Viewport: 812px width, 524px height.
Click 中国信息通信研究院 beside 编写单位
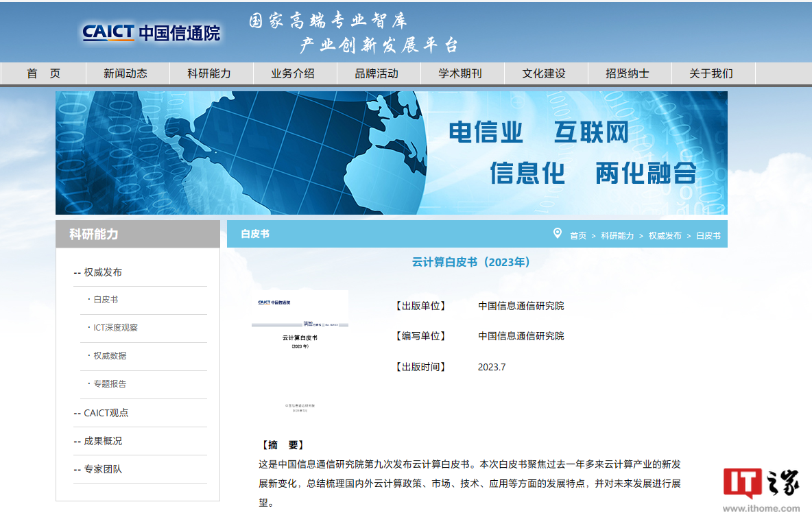[x=521, y=336]
